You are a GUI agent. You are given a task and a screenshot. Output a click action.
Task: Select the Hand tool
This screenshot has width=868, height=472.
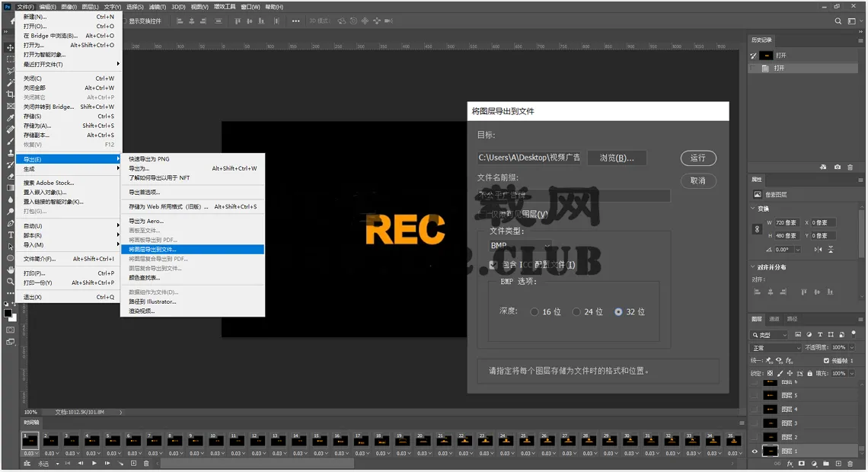pyautogui.click(x=10, y=269)
